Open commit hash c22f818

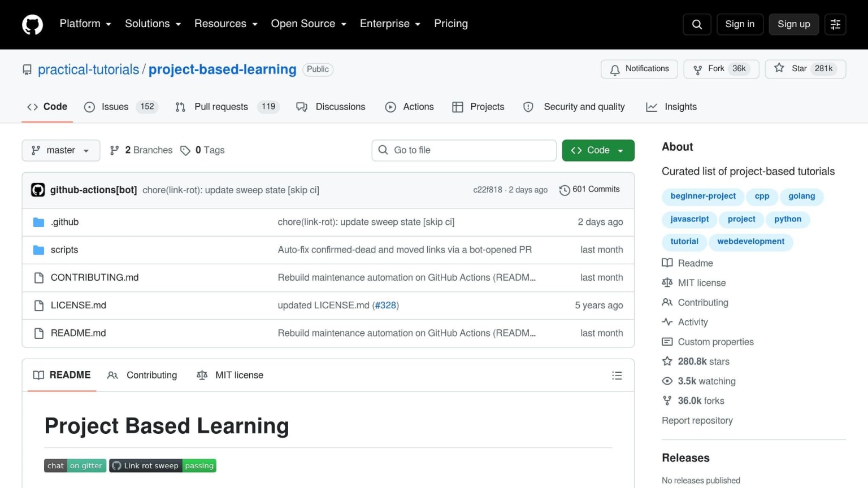(x=488, y=190)
